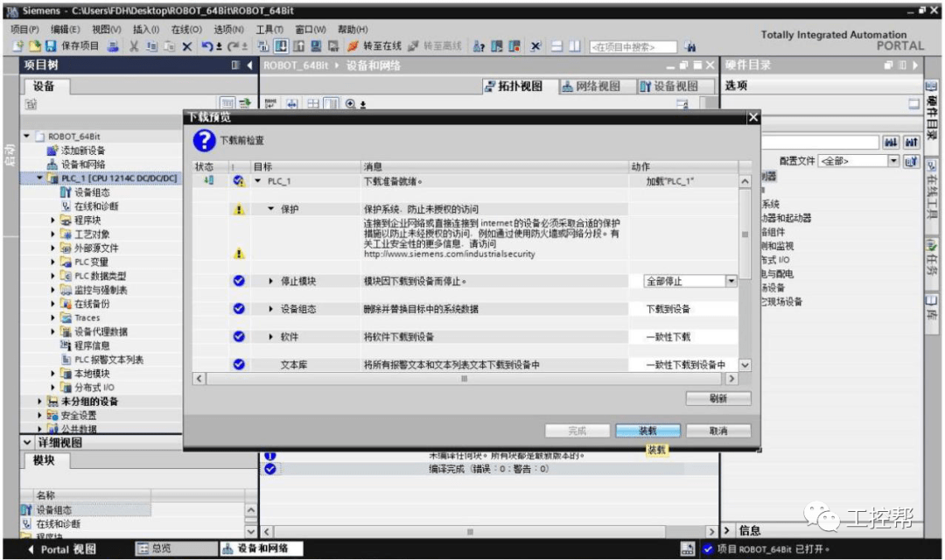
Task: Click the download to device icon
Action: click(281, 46)
